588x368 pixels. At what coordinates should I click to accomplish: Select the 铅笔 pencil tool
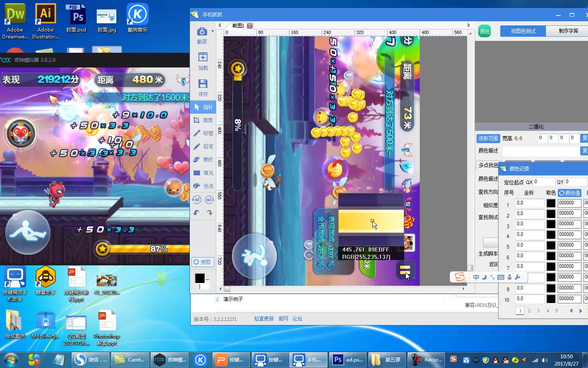203,146
